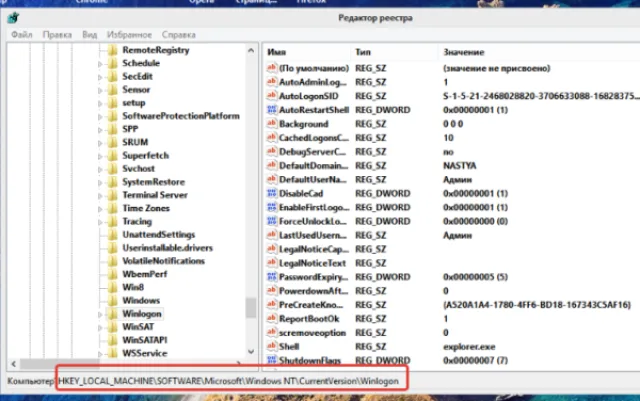
Task: Click the Sensor folder icon
Action: (x=113, y=89)
